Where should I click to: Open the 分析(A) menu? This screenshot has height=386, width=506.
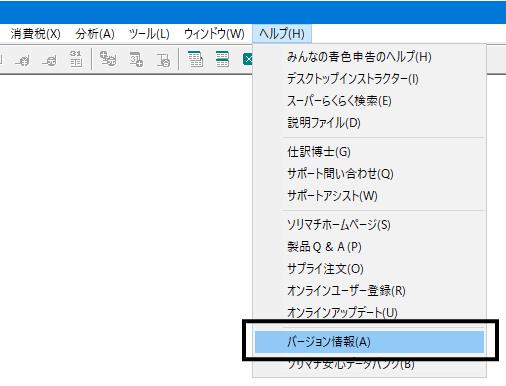click(95, 34)
